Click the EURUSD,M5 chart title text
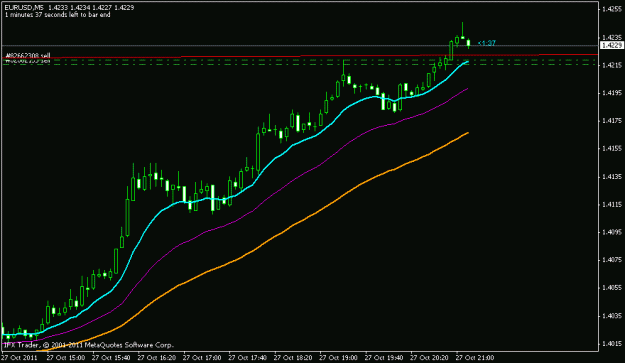 pos(25,8)
